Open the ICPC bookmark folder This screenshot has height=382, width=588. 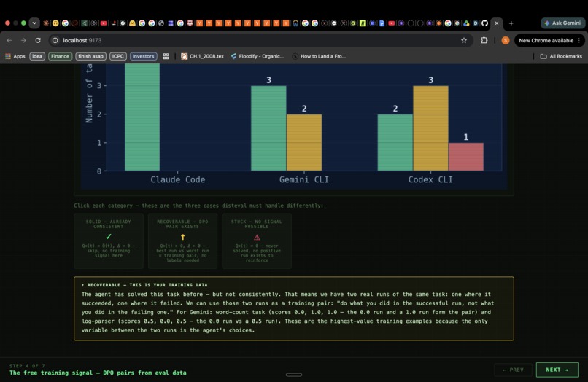coord(117,56)
